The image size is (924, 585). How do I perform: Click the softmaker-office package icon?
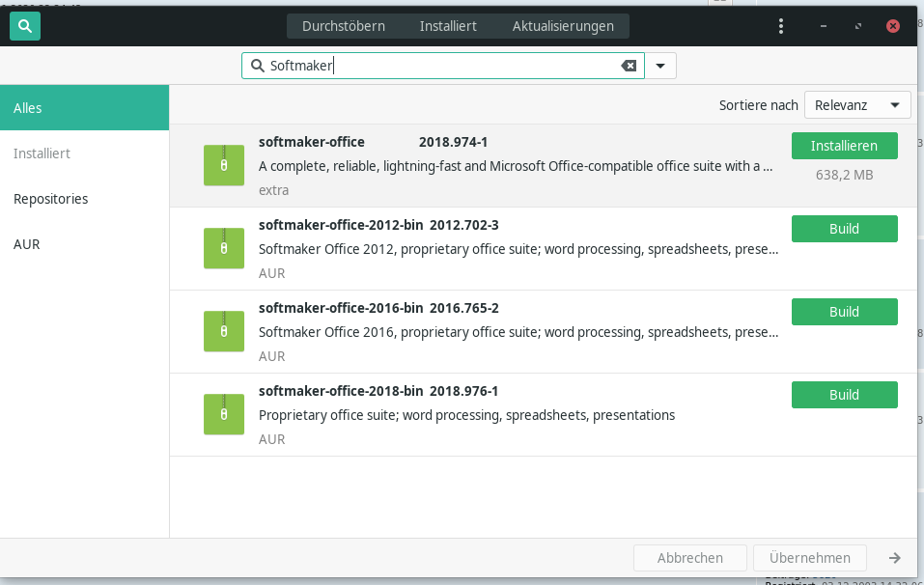click(x=224, y=165)
